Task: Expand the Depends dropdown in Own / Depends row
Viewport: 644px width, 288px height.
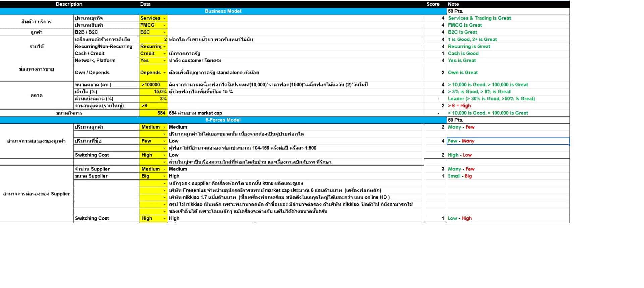Action: point(164,73)
